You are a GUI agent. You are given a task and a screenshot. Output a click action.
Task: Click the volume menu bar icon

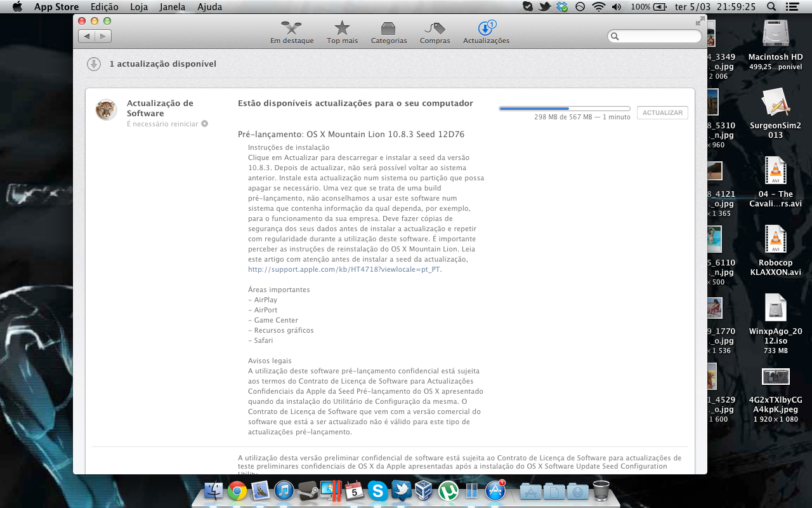617,7
